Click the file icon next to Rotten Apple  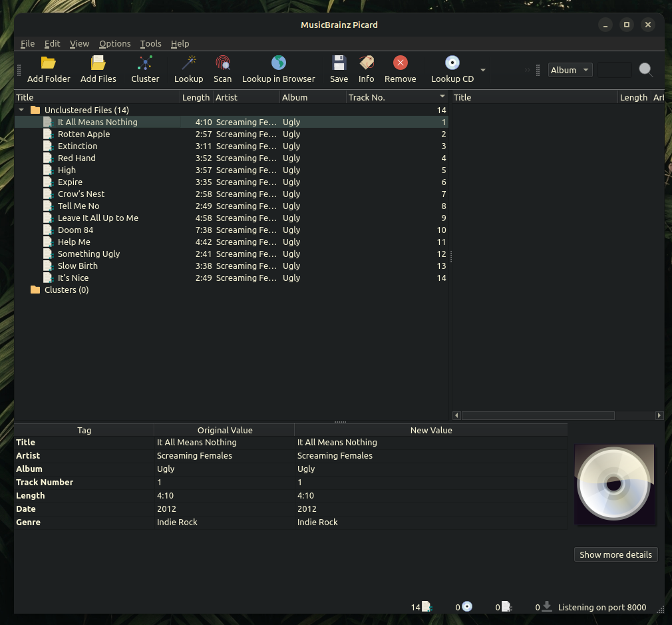click(x=49, y=134)
